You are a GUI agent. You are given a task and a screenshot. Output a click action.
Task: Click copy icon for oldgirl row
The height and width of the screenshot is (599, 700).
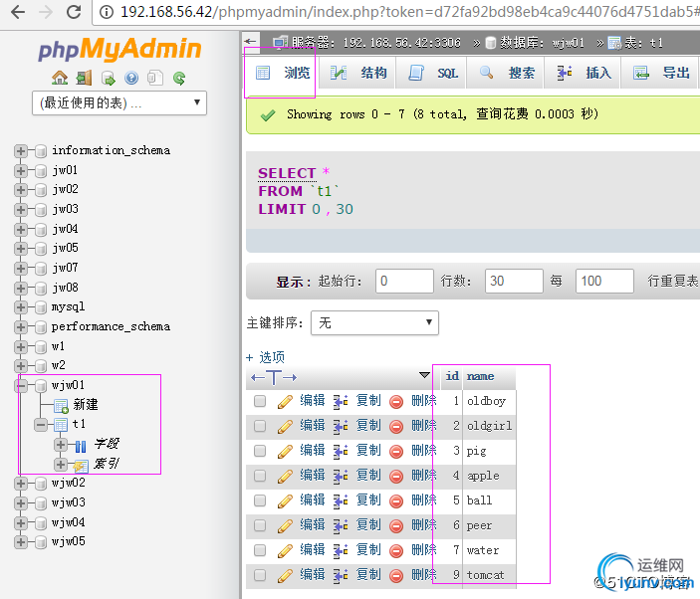341,427
